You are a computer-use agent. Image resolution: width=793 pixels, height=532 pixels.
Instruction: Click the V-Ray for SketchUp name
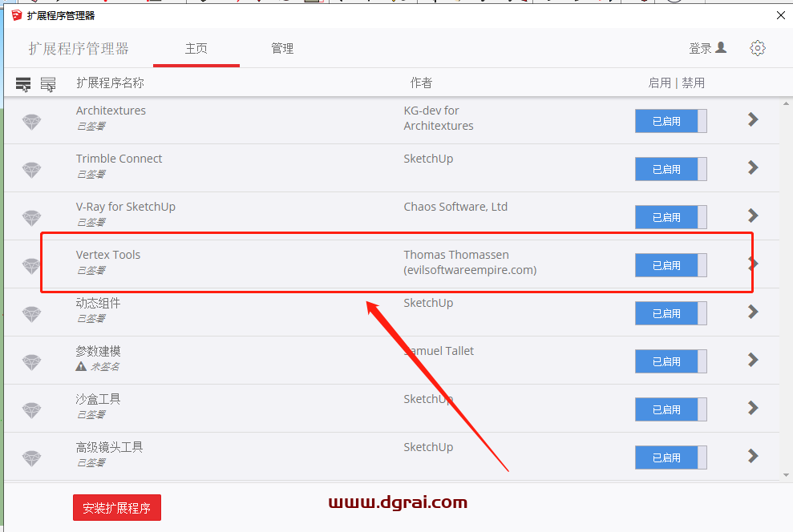pyautogui.click(x=126, y=207)
